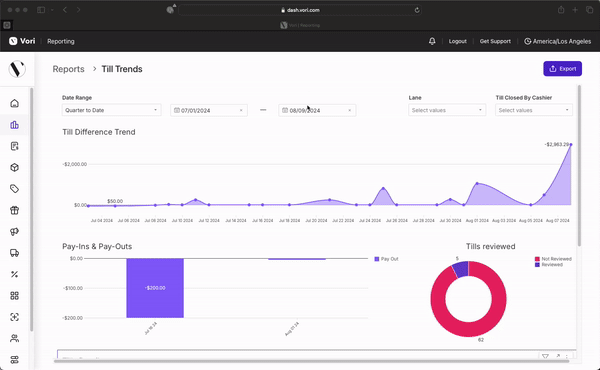Click the expand arrow icon on bottom panel
This screenshot has width=600, height=370.
click(x=558, y=356)
